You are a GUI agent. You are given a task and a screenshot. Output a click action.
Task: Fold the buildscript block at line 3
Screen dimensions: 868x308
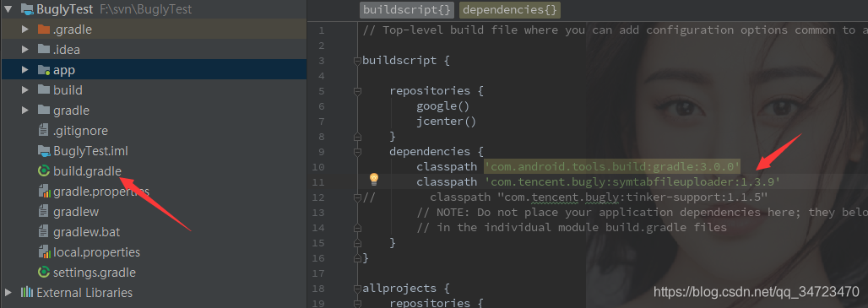click(x=358, y=61)
